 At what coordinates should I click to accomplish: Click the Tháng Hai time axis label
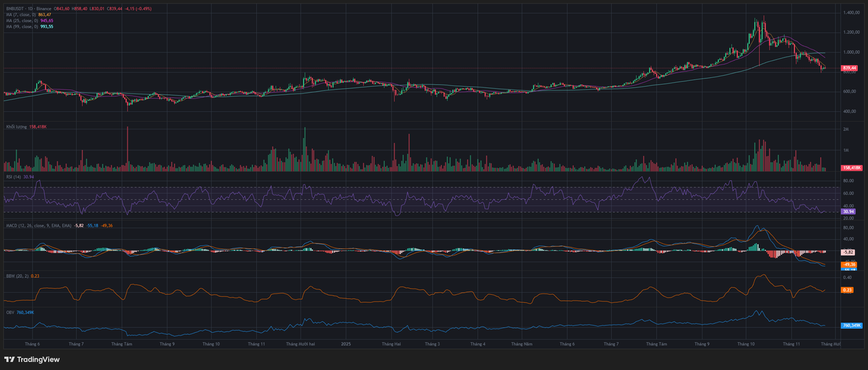coord(391,344)
